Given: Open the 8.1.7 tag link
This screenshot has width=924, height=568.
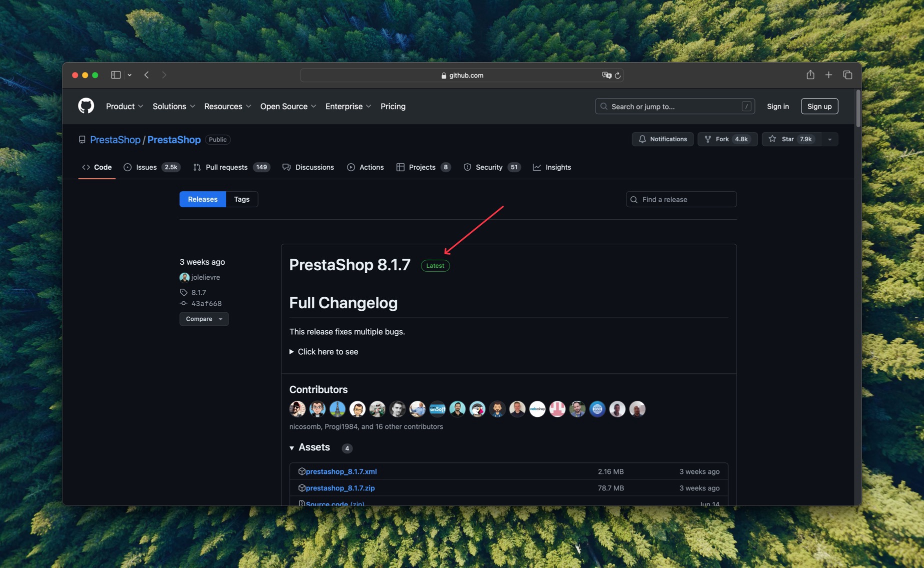Looking at the screenshot, I should tap(198, 292).
